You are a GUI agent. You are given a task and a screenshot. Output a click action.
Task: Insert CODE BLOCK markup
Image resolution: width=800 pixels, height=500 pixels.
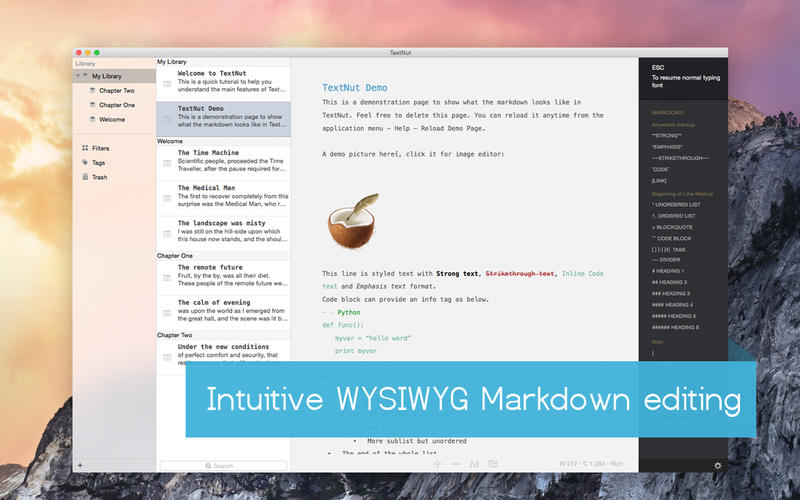671,238
